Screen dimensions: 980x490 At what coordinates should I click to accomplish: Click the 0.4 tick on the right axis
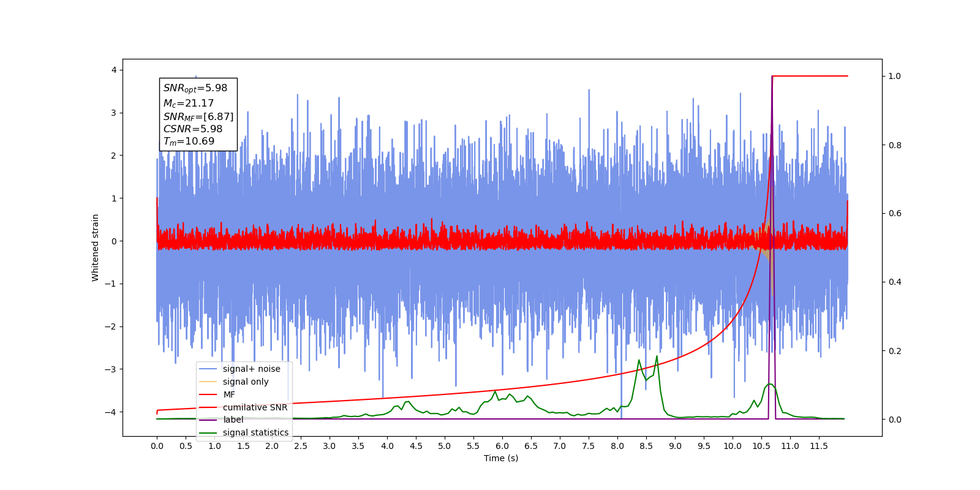pos(895,282)
